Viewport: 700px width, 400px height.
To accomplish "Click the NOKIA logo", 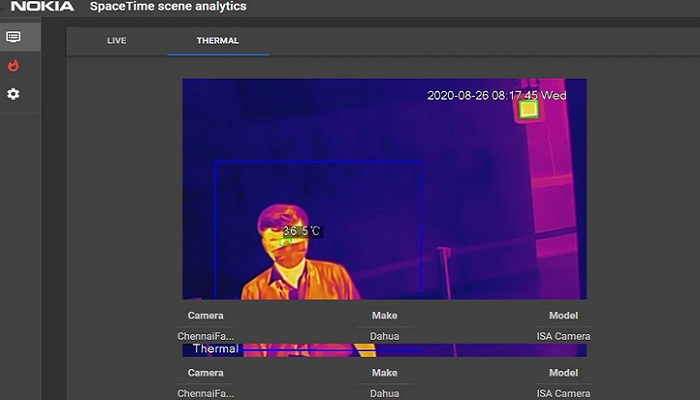I will (42, 6).
